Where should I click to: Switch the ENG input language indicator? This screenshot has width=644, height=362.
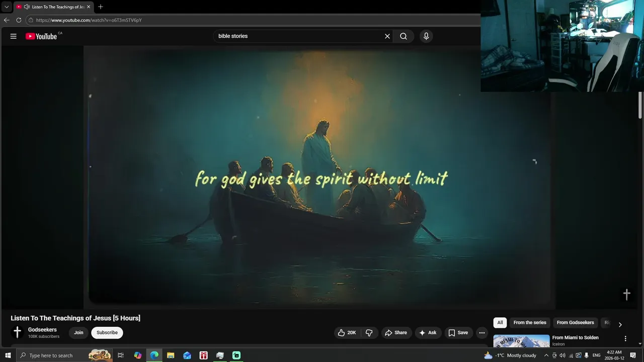pyautogui.click(x=597, y=355)
